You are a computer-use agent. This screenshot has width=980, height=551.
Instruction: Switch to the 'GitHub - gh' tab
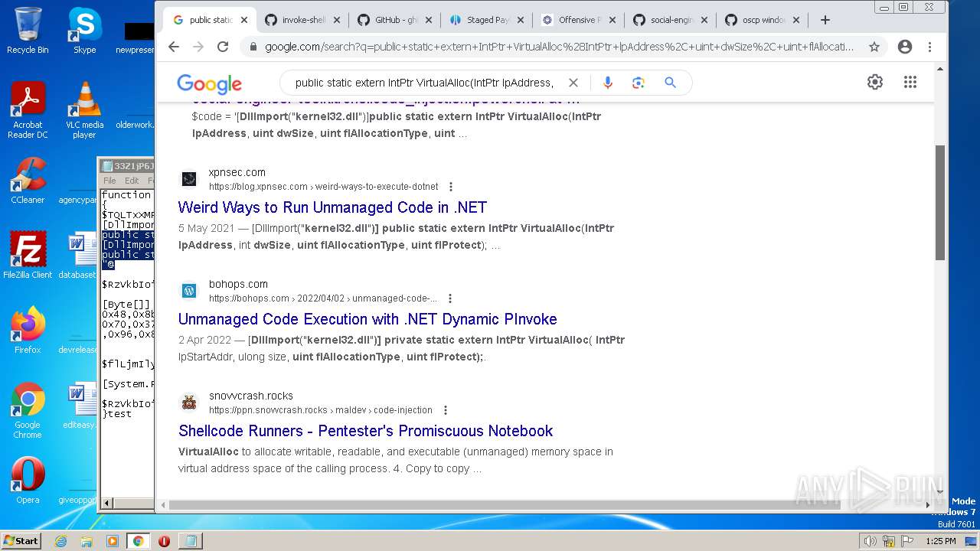pos(394,20)
